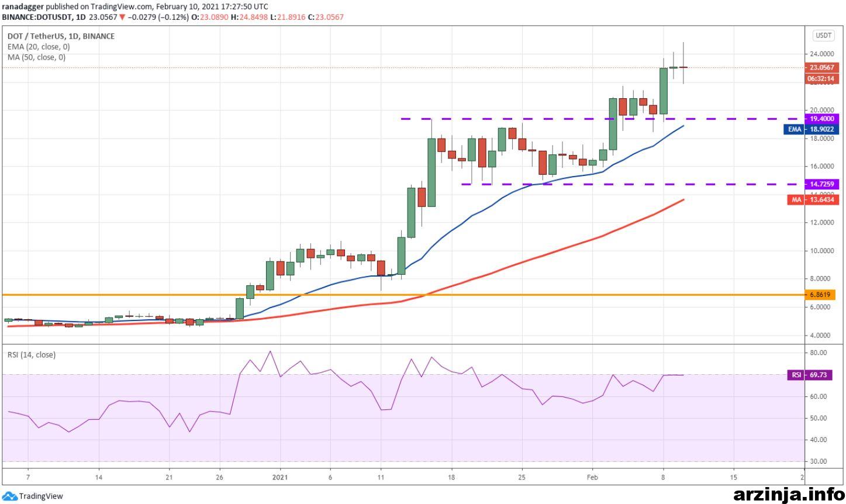Viewport: 846px width, 504px height.
Task: Click the 10.0000 price axis tick
Action: 821,251
